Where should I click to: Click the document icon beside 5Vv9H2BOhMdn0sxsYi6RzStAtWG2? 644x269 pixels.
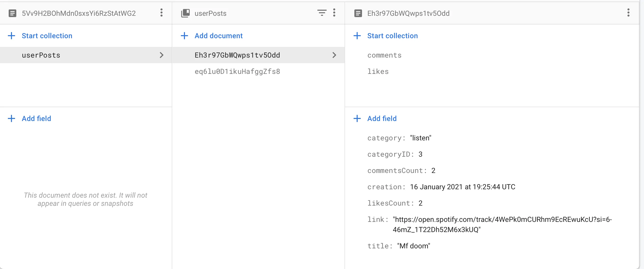click(12, 13)
